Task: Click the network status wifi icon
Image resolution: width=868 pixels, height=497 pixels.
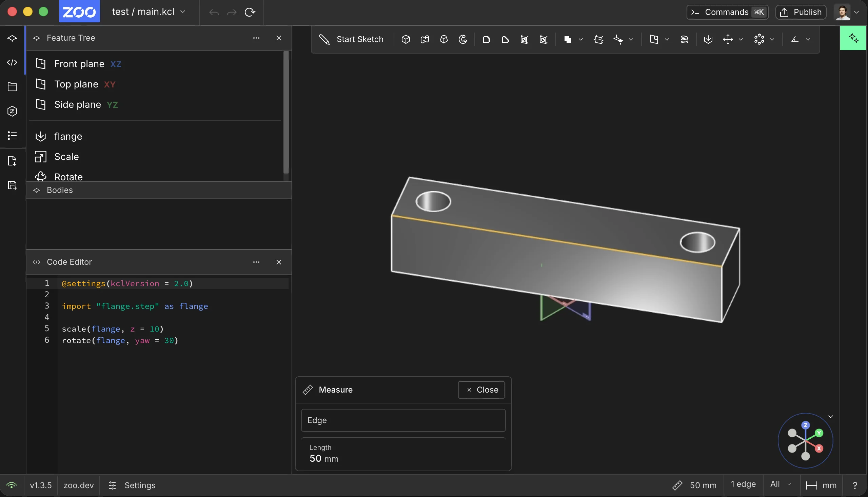Action: click(x=12, y=485)
